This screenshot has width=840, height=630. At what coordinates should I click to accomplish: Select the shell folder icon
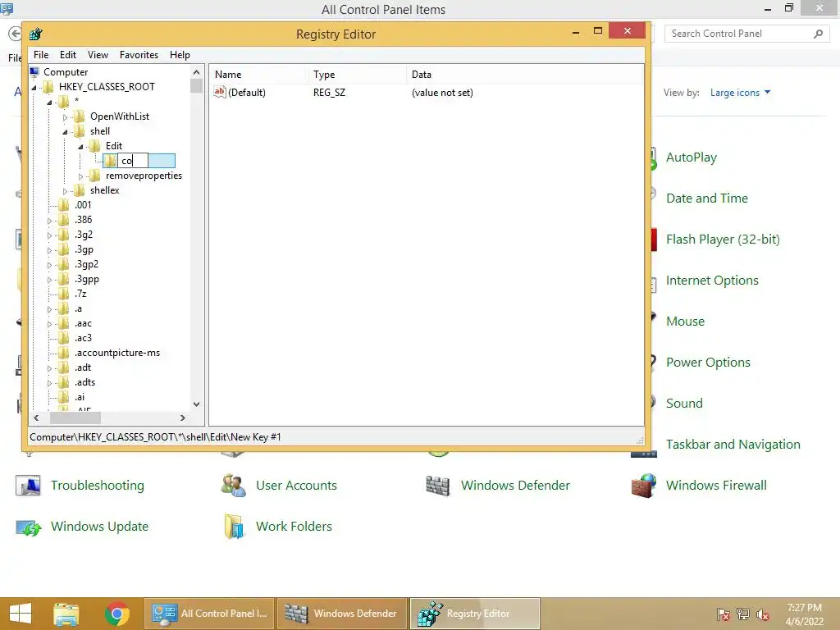80,131
